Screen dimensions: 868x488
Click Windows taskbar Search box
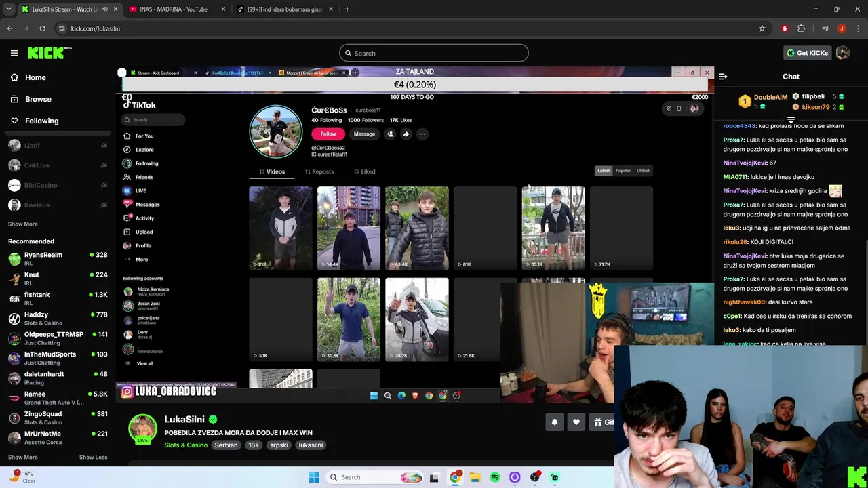(x=376, y=477)
